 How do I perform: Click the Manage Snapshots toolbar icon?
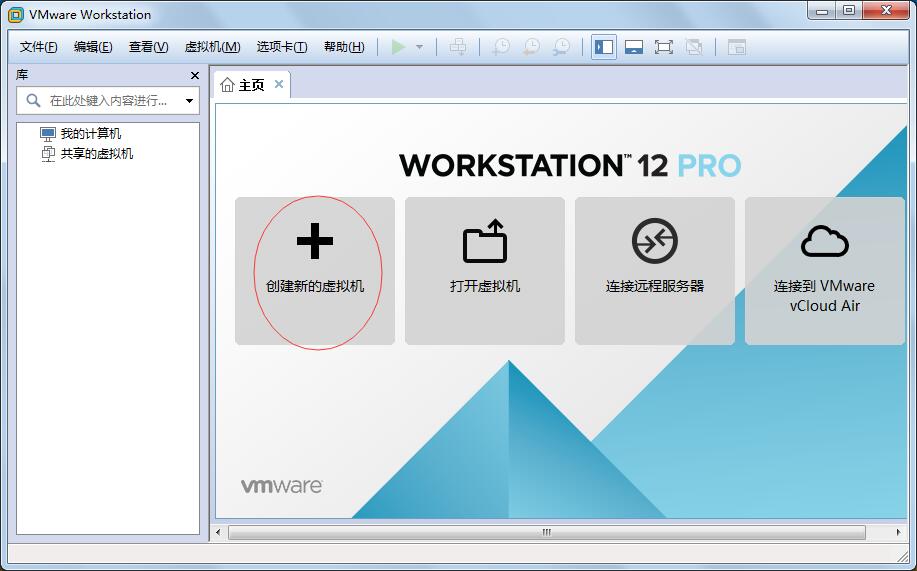tap(561, 47)
